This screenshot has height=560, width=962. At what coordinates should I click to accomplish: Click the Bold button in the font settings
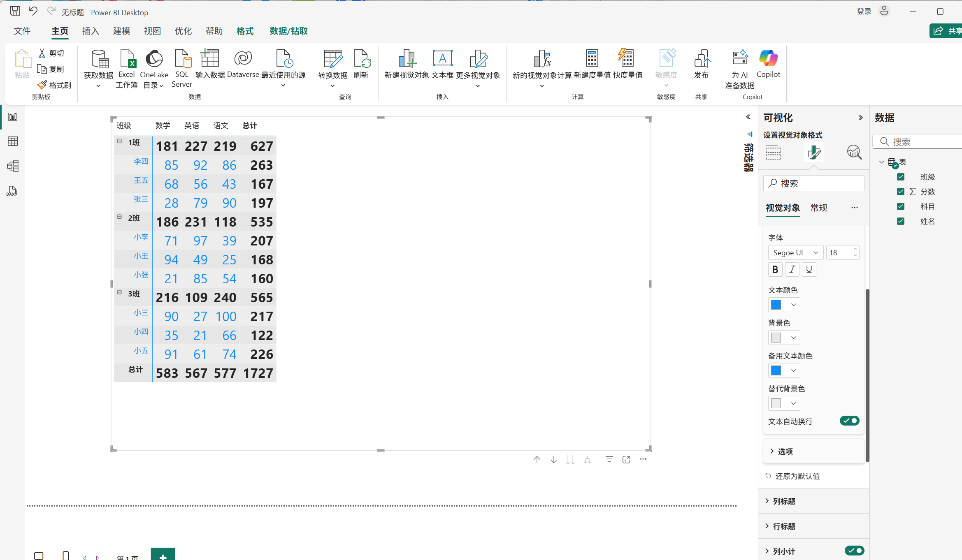tap(775, 269)
